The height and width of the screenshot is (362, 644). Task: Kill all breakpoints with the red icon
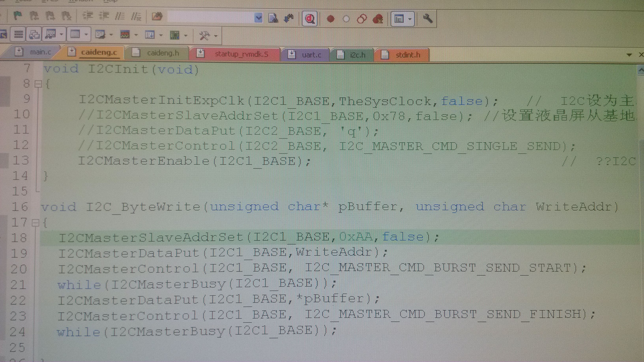pos(378,19)
